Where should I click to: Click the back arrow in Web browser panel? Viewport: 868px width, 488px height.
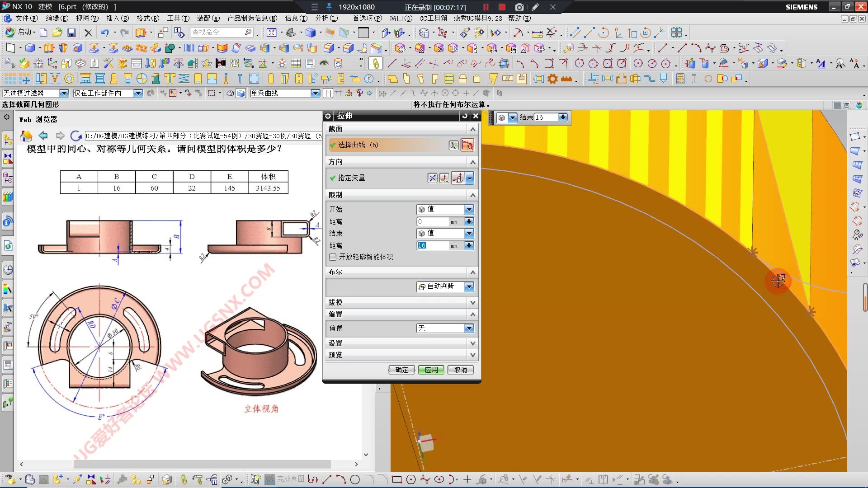click(x=43, y=136)
